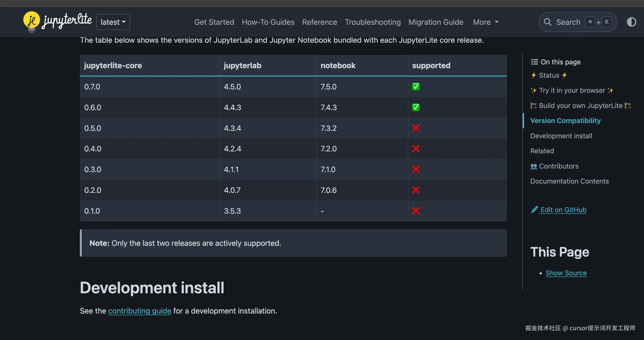
Task: Focus the Search field
Action: coord(568,22)
